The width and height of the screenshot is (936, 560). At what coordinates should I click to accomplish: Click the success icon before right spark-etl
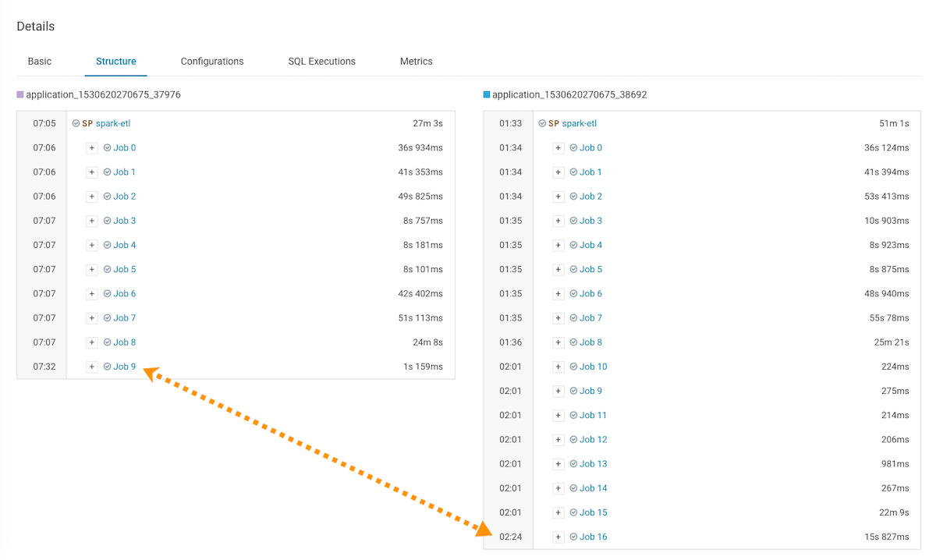tap(542, 123)
